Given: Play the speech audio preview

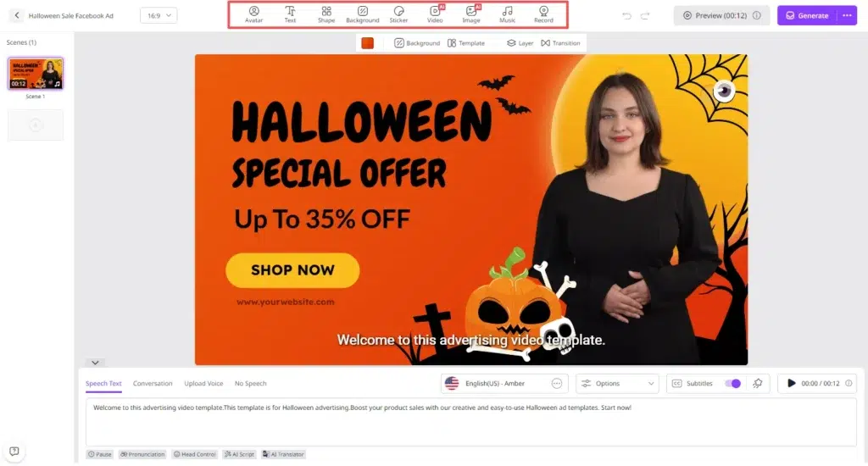Looking at the screenshot, I should coord(791,384).
